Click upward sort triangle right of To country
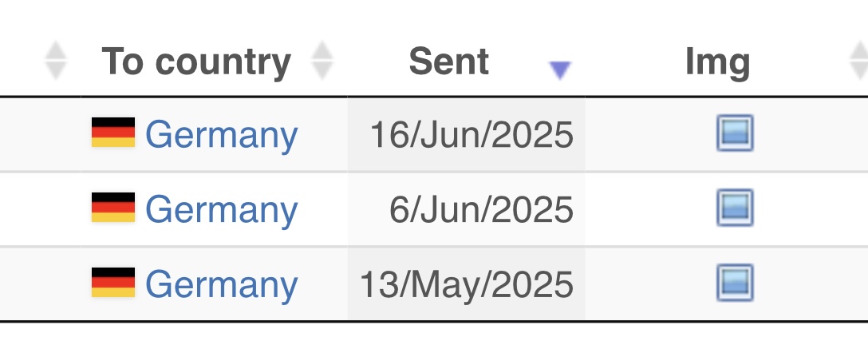Image resolution: width=868 pixels, height=349 pixels. 322,50
